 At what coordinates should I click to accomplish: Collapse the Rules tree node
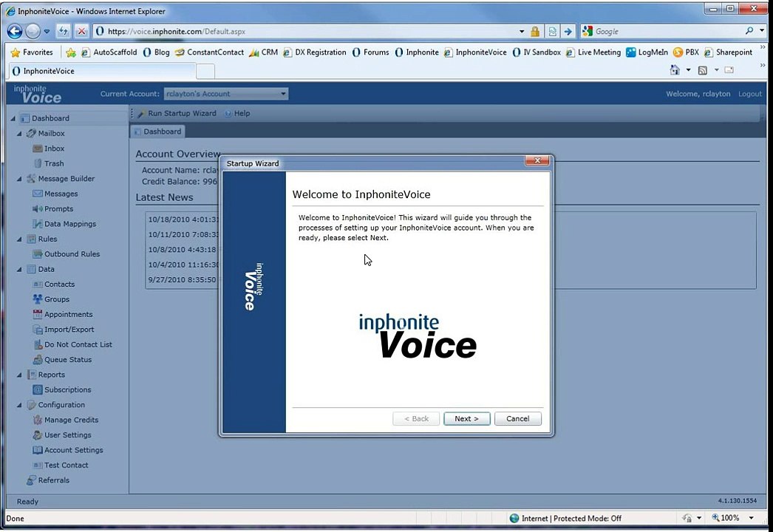(19, 239)
